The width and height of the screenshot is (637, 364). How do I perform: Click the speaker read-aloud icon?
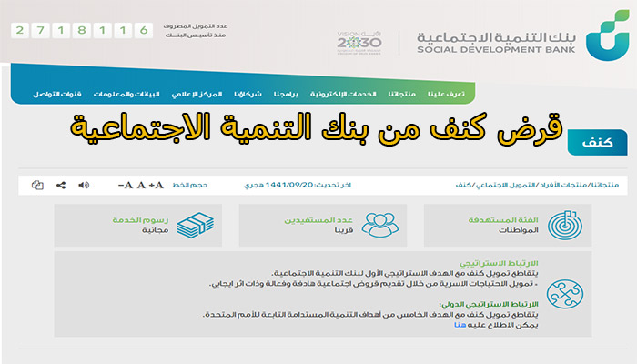[x=84, y=186]
